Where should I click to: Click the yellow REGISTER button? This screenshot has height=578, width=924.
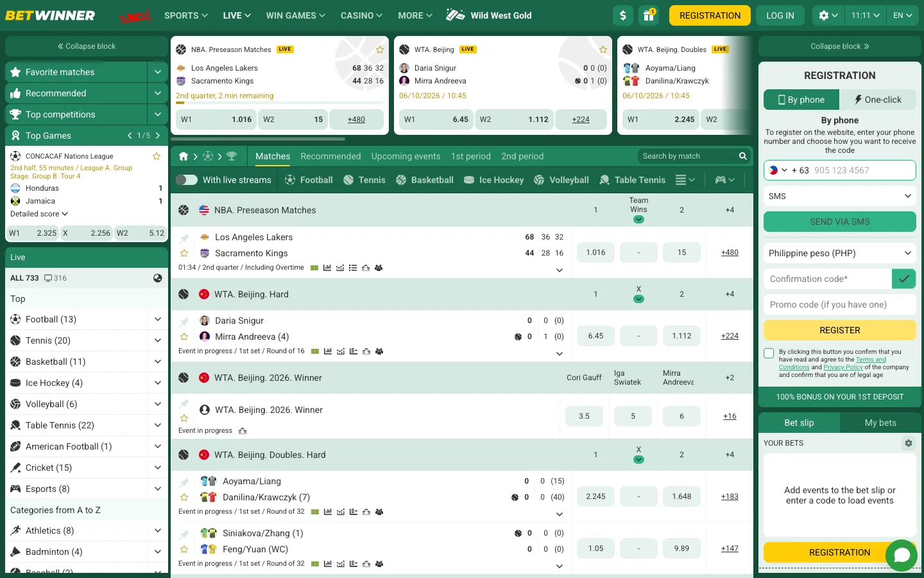tap(840, 330)
